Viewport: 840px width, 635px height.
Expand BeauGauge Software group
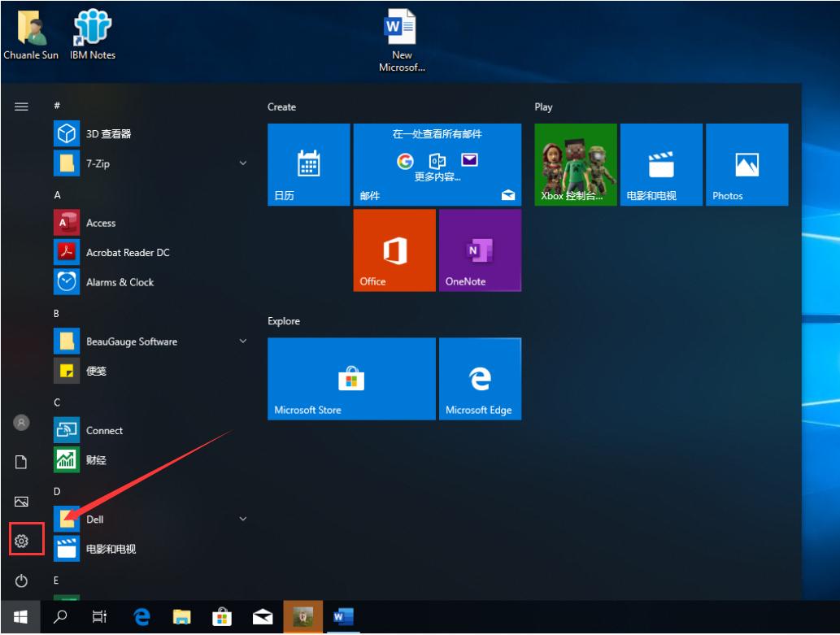tap(242, 341)
